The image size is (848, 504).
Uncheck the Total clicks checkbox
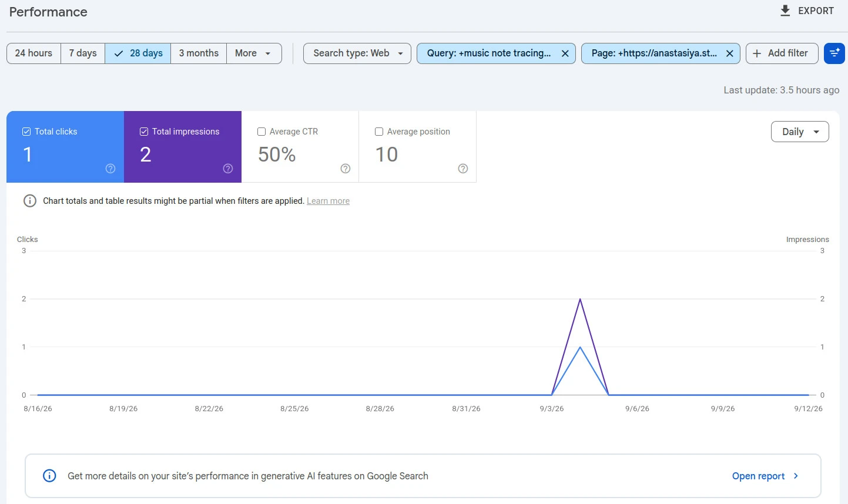(26, 132)
